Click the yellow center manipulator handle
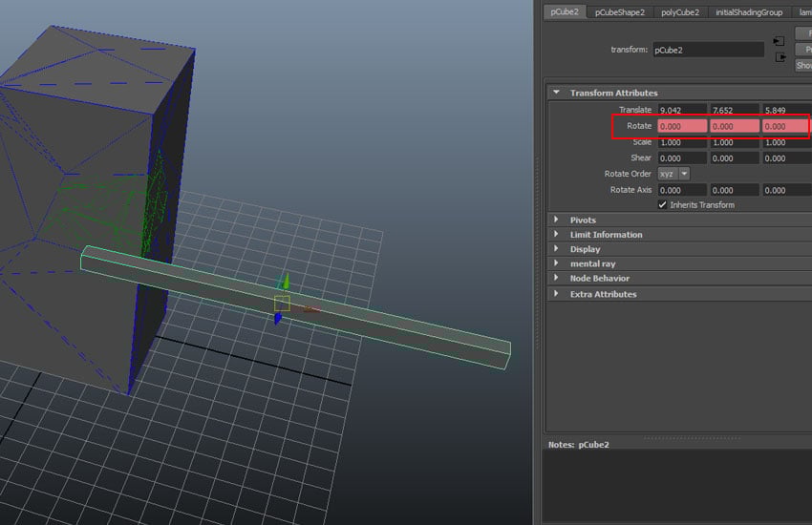Viewport: 812px width, 525px height. (x=282, y=303)
